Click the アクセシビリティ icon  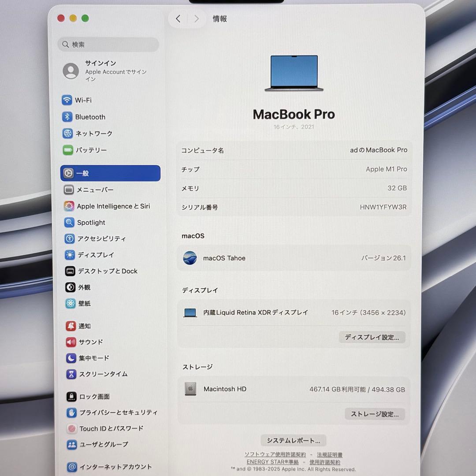point(70,238)
